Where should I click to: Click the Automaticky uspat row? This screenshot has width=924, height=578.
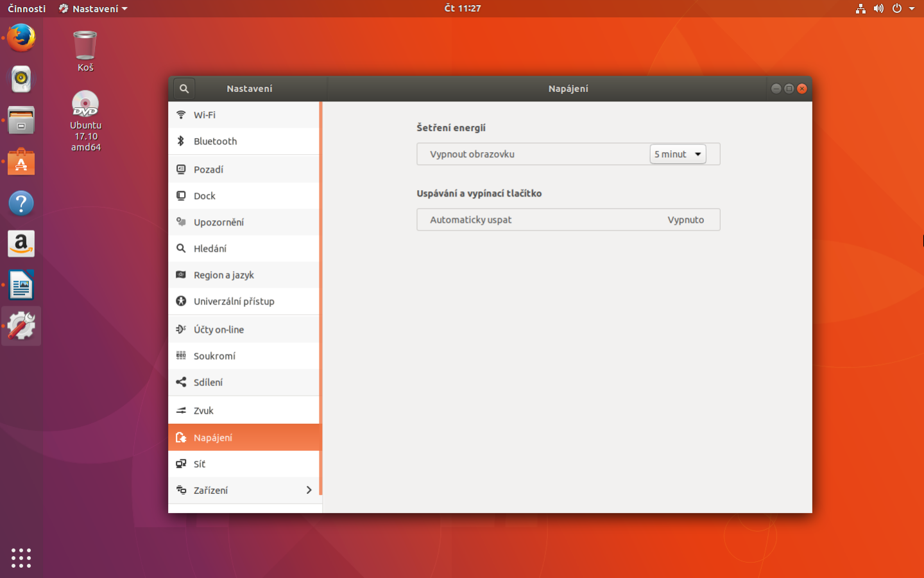click(568, 219)
